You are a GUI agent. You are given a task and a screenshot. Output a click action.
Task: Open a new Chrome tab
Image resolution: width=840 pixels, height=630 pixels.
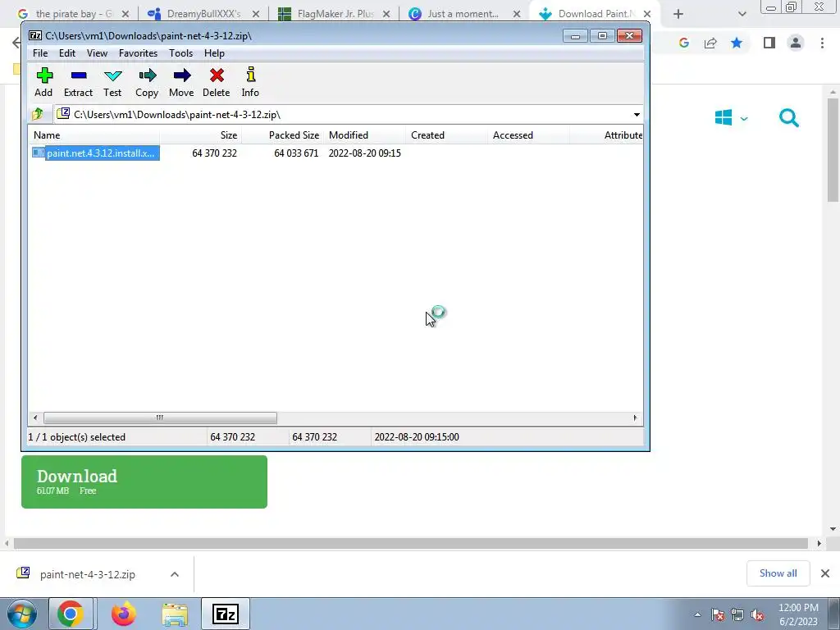coord(678,14)
